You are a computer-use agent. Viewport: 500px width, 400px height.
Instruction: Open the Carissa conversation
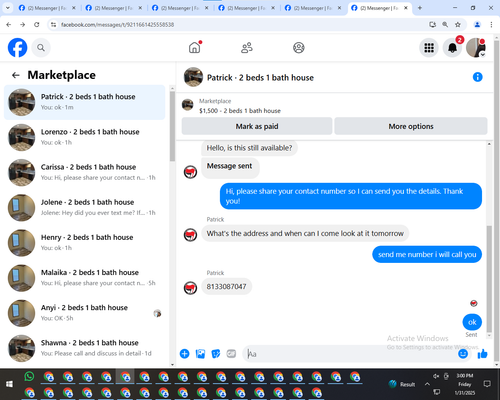tap(85, 172)
